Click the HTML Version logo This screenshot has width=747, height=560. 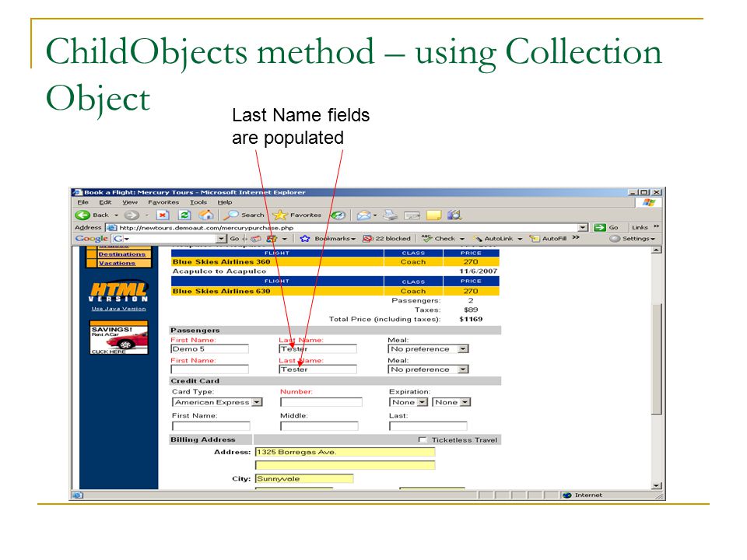click(x=118, y=292)
